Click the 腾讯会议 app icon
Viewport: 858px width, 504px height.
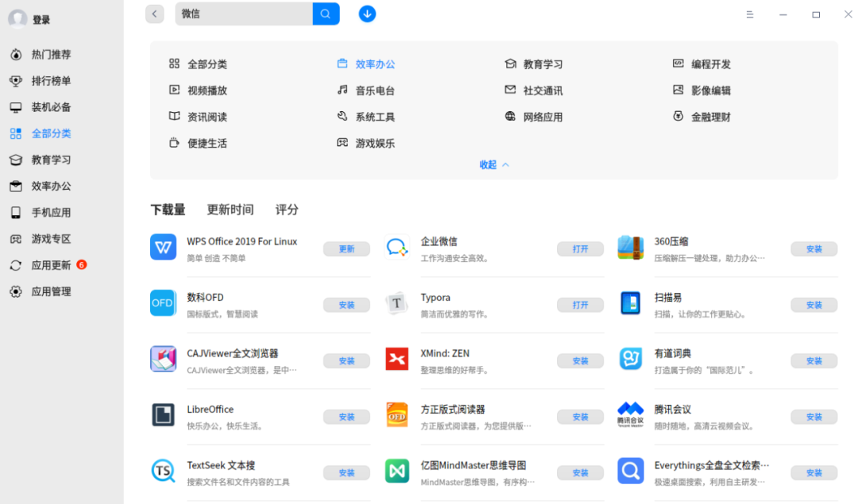tap(630, 415)
